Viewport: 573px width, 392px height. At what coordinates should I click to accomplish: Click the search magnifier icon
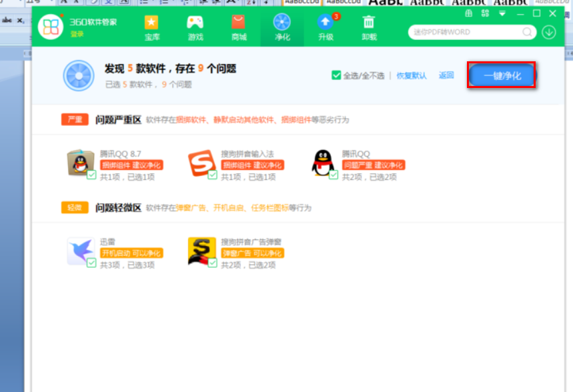point(527,32)
